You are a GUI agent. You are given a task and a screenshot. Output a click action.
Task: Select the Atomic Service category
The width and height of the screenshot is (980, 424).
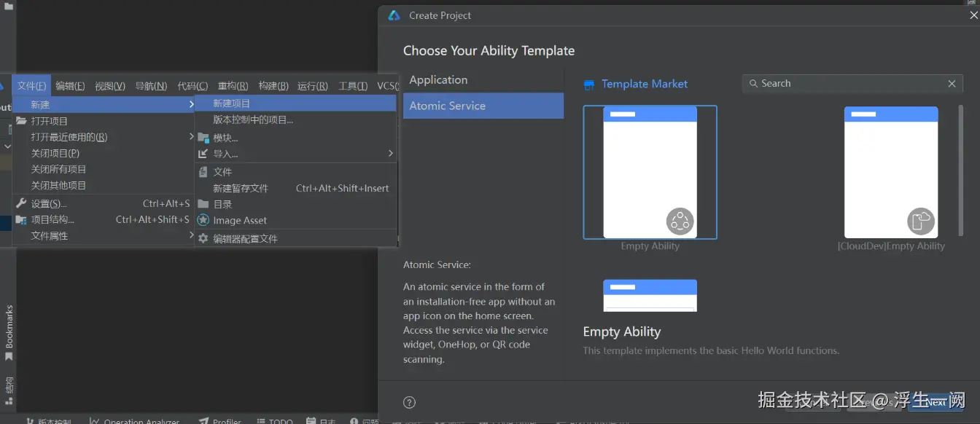point(483,106)
